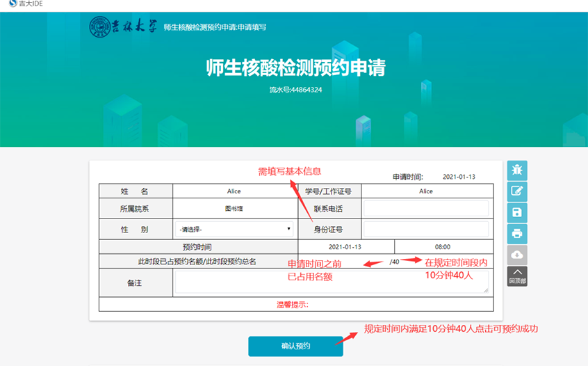The width and height of the screenshot is (588, 366).
Task: Click the 预约时间 label cell
Action: (197, 247)
